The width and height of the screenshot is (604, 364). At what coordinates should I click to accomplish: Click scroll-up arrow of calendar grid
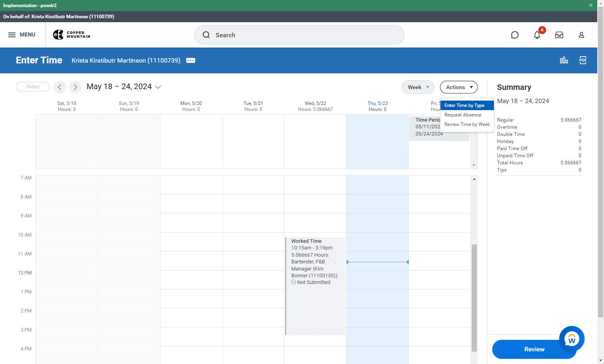pos(474,179)
